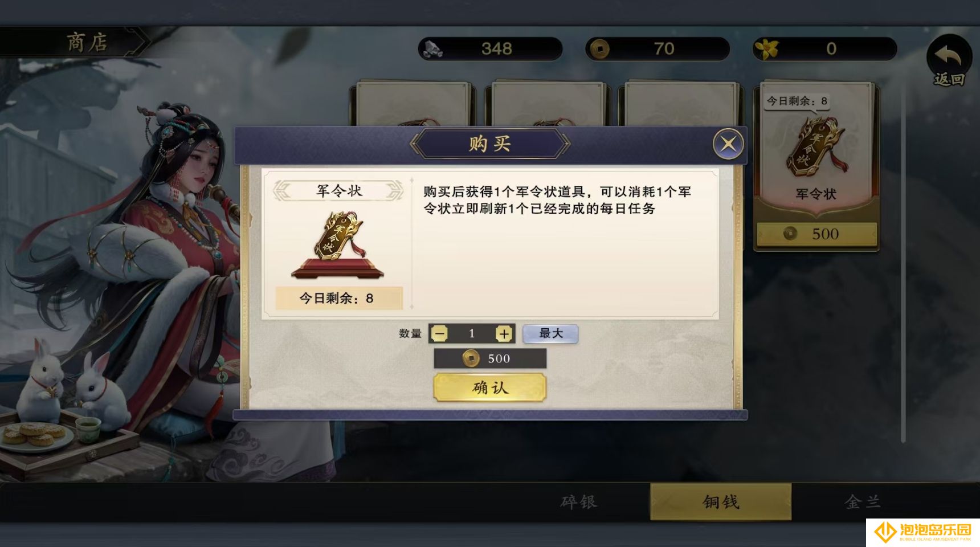Close the 购买 purchase dialog
980x547 pixels.
pos(728,144)
